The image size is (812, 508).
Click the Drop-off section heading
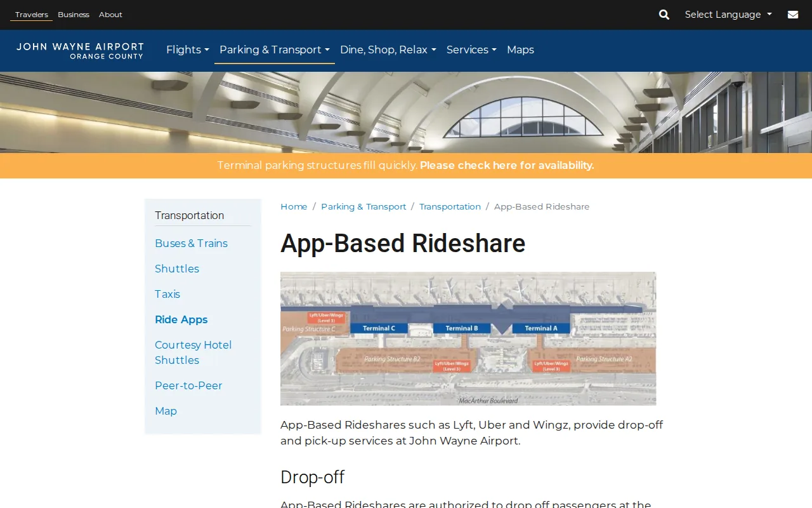[312, 478]
